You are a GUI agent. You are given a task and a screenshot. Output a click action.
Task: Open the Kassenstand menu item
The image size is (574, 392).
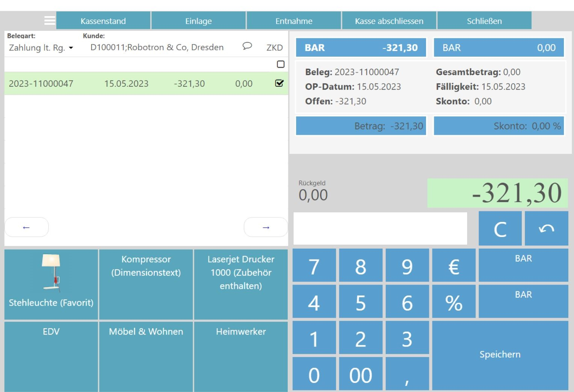click(x=103, y=21)
